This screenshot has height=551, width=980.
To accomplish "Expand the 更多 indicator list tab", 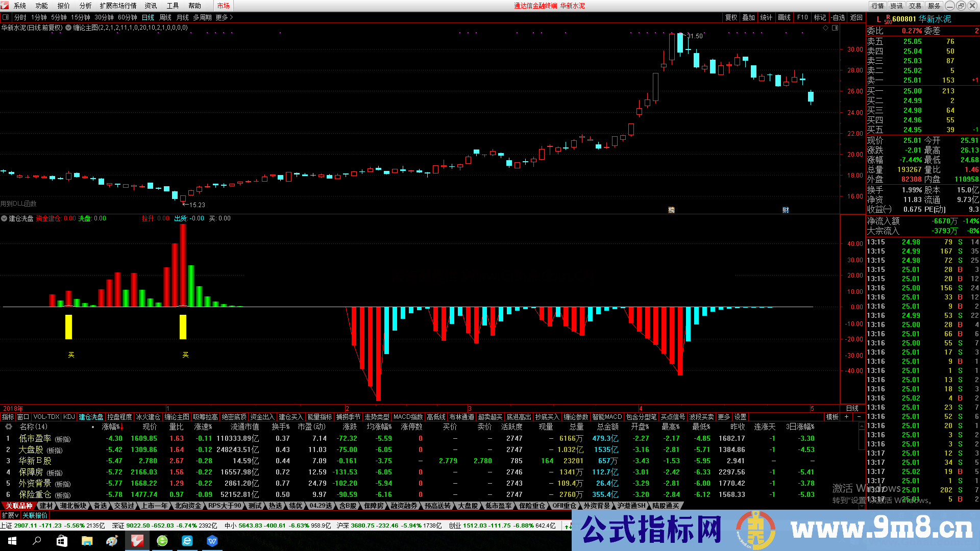I will (x=724, y=417).
